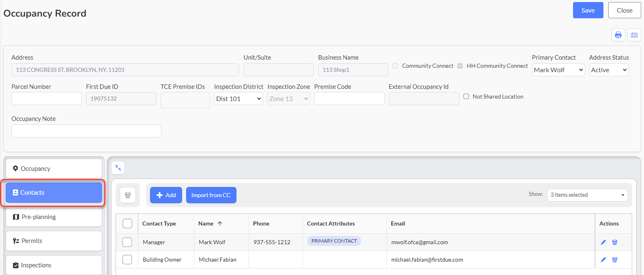The height and width of the screenshot is (275, 644).
Task: Go to Inspections tab
Action: [54, 265]
